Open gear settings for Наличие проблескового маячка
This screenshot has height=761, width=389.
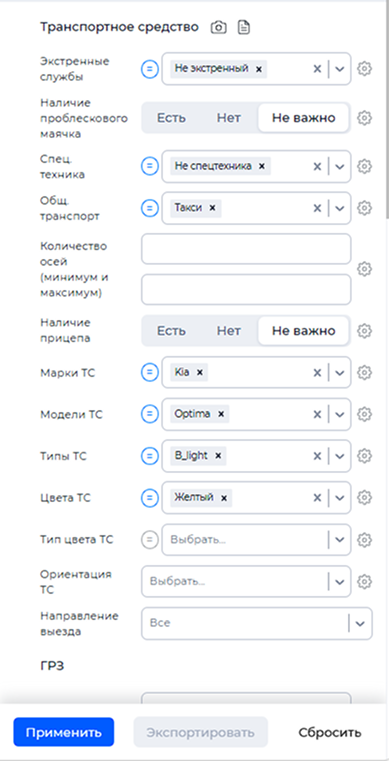364,117
